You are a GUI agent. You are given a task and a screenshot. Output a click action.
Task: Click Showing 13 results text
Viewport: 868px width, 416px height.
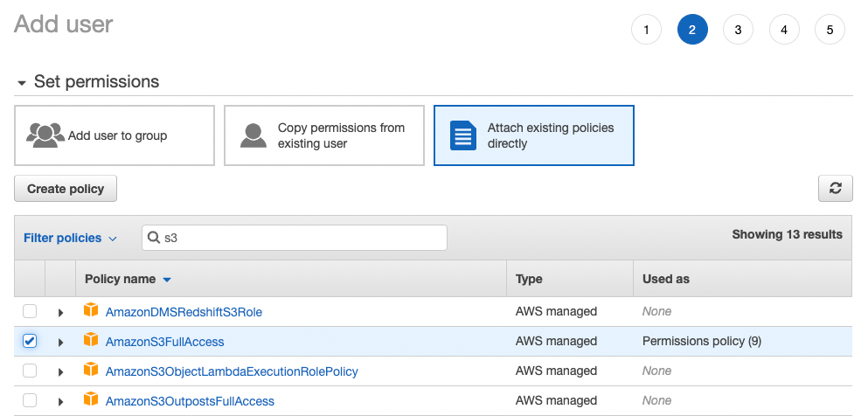788,234
